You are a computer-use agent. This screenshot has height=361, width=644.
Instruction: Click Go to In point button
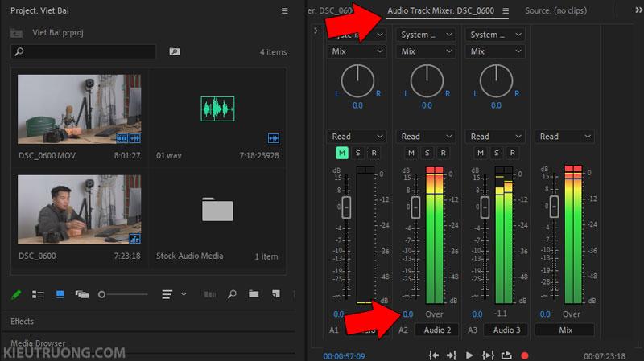(434, 355)
